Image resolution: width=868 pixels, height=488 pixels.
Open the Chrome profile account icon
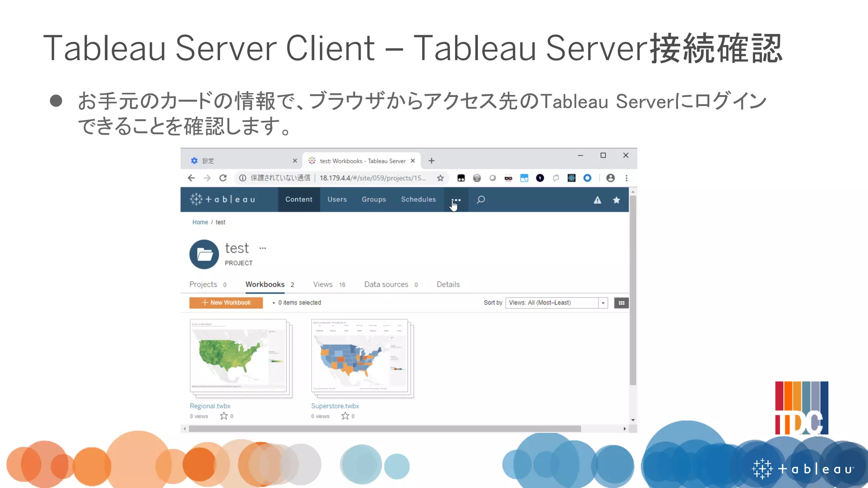pos(610,178)
